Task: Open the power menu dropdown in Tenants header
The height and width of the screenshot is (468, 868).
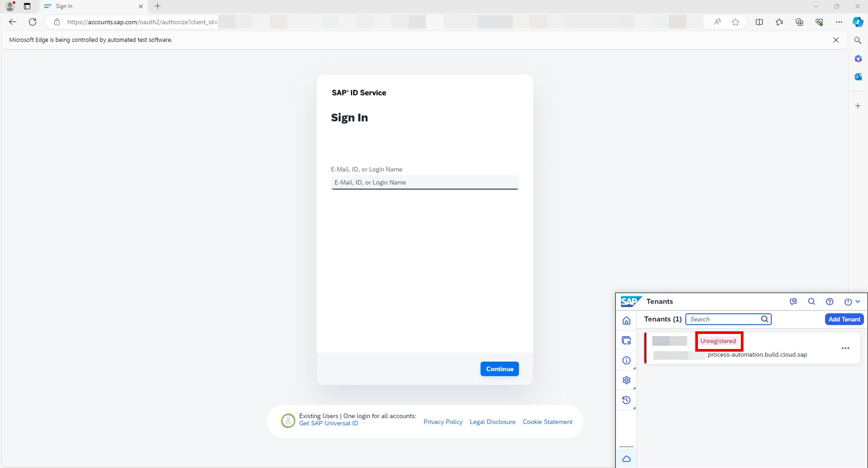Action: 852,301
